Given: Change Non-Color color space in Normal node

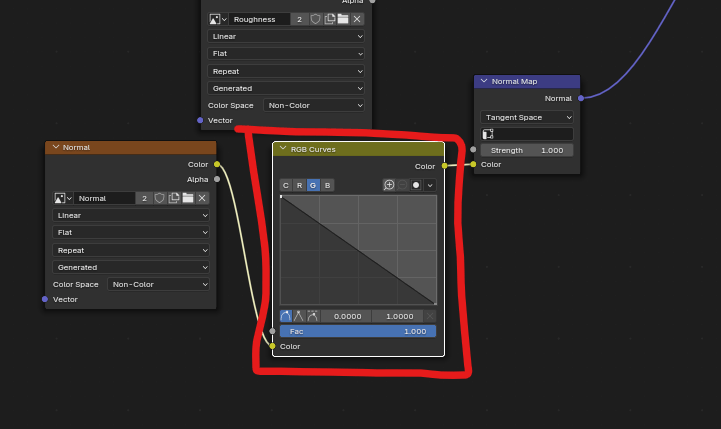Looking at the screenshot, I should (158, 284).
